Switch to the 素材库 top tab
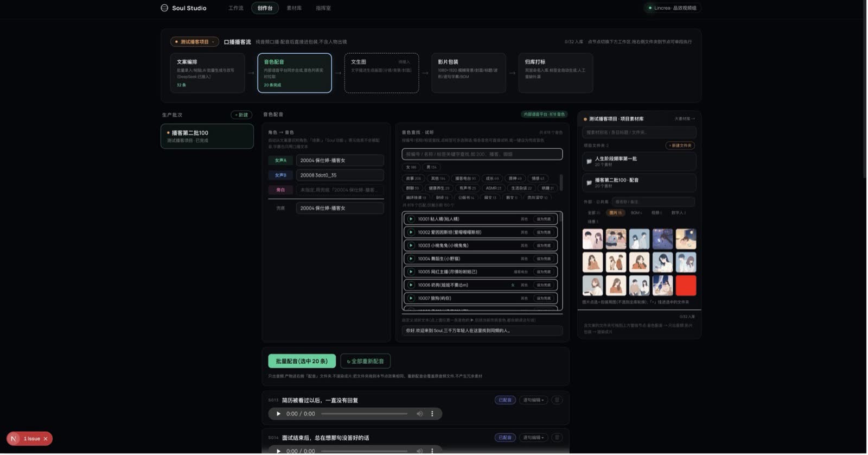This screenshot has width=868, height=455. tap(294, 8)
